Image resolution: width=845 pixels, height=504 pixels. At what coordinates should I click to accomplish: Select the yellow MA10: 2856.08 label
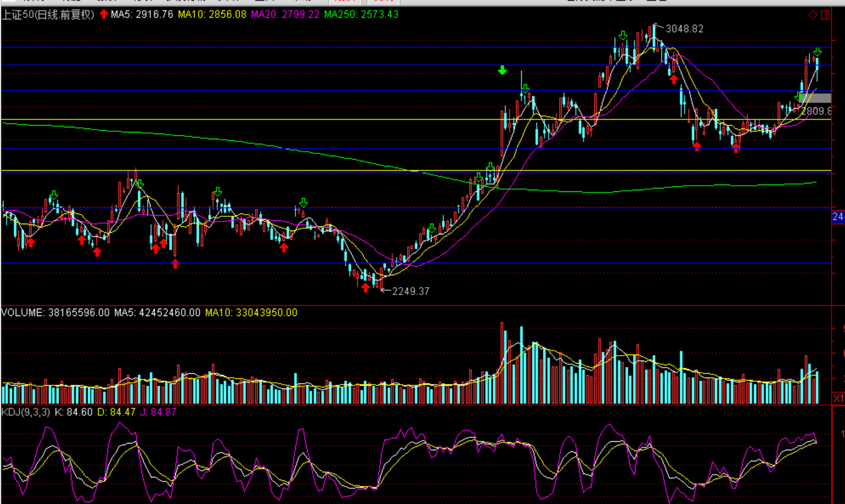tap(212, 15)
